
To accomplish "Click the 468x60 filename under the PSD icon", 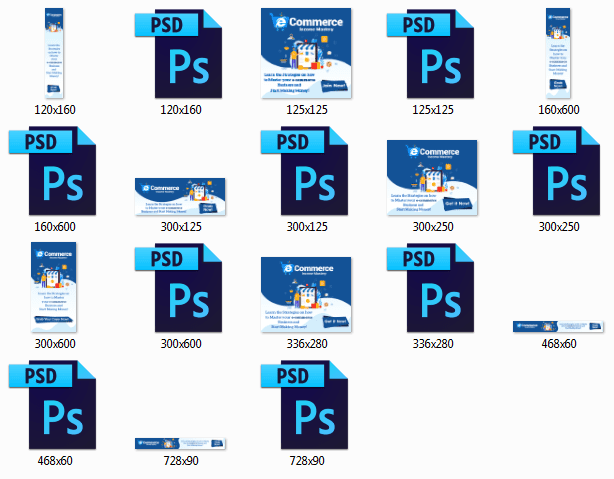I will tap(55, 461).
